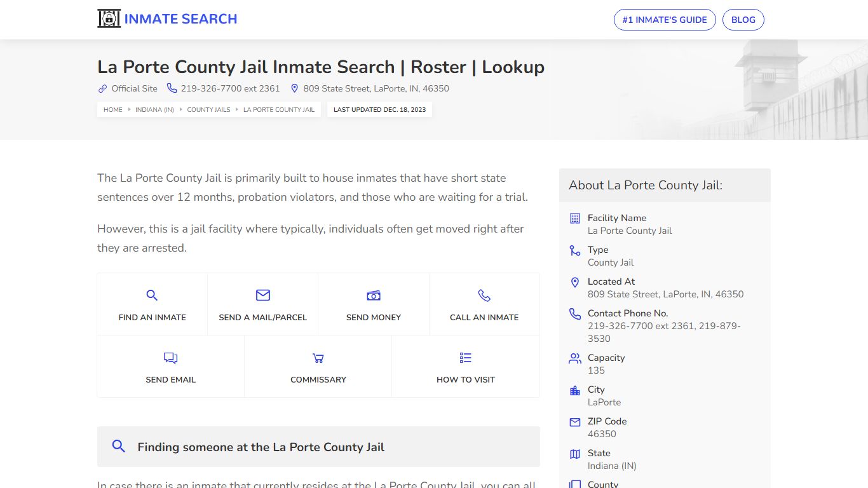Click the About La Porte County Jail heading
868x488 pixels.
tap(646, 186)
